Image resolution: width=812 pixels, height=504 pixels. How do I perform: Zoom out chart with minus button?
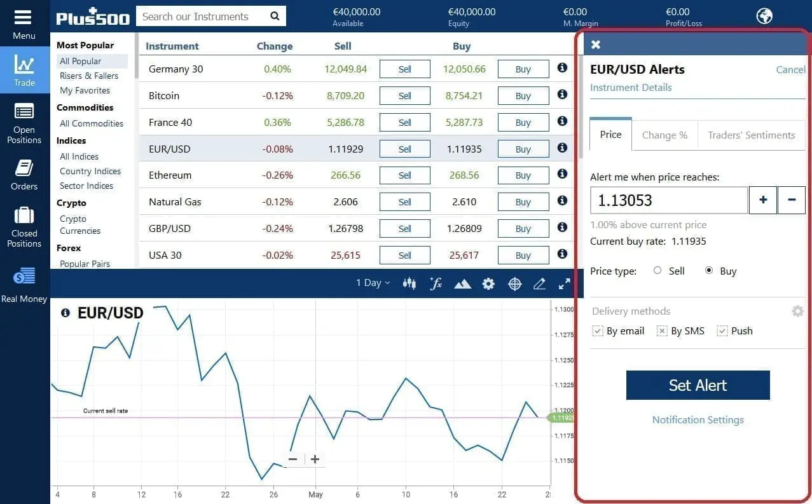(292, 459)
